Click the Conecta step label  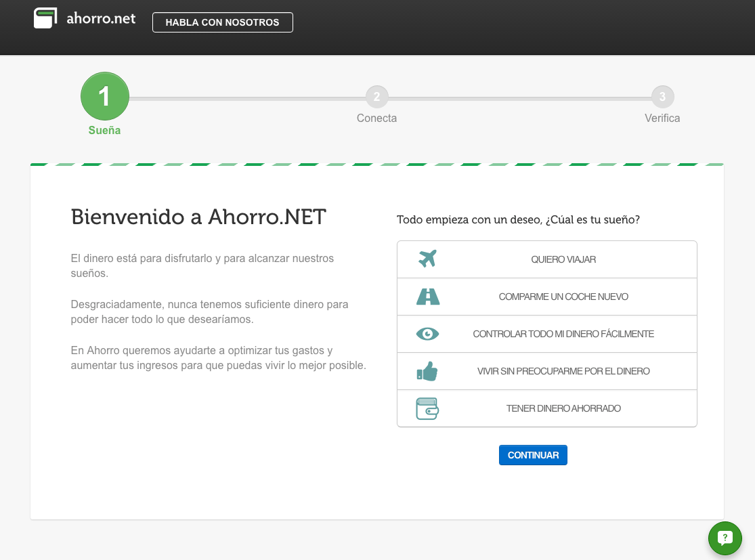[376, 118]
